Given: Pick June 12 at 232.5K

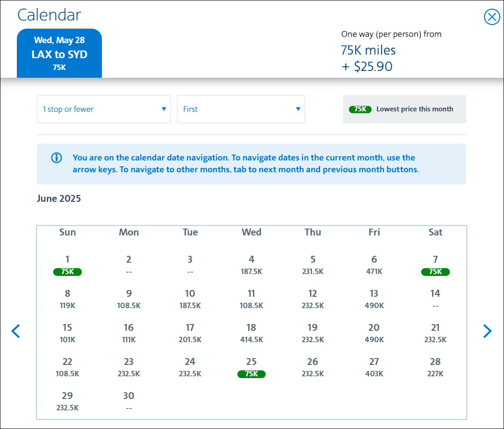Looking at the screenshot, I should click(x=313, y=299).
